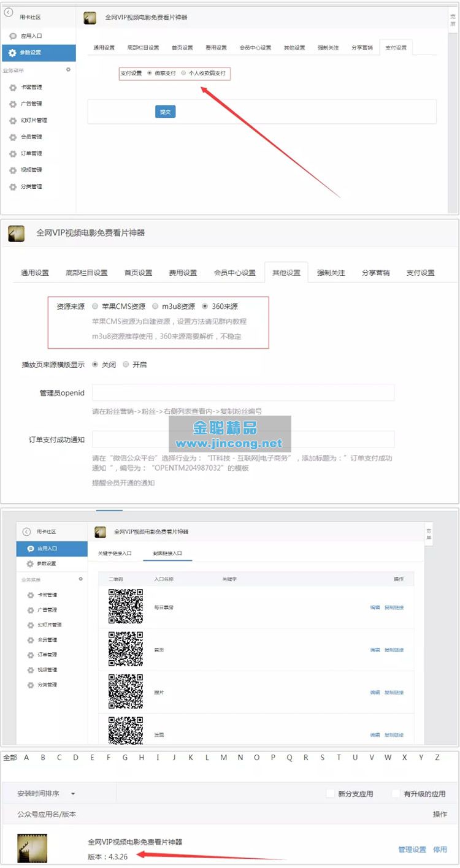Set 播放页来源横版显示 to 开启
This screenshot has width=460, height=868.
126,364
